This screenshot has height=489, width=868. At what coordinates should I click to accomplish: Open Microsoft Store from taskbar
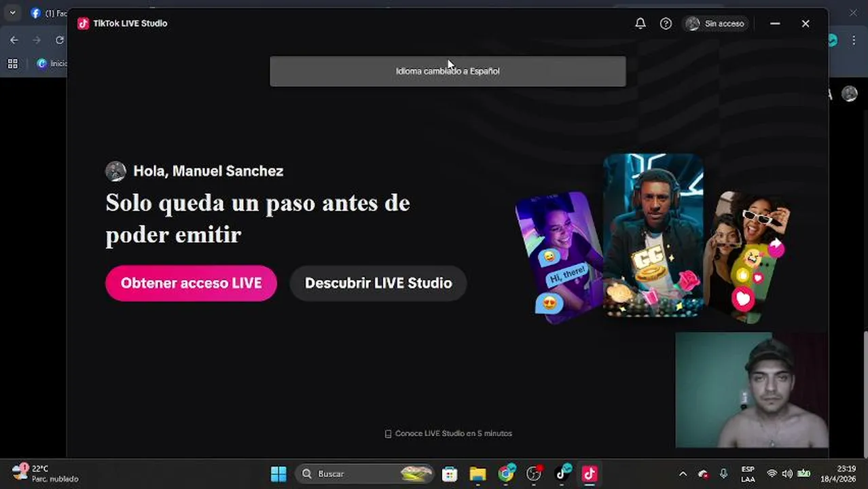450,474
